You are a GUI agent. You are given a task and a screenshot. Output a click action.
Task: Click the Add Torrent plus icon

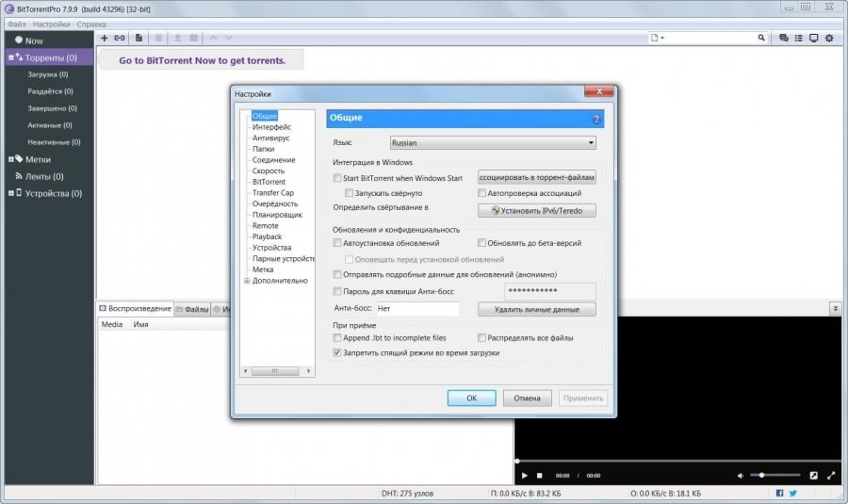(x=104, y=39)
